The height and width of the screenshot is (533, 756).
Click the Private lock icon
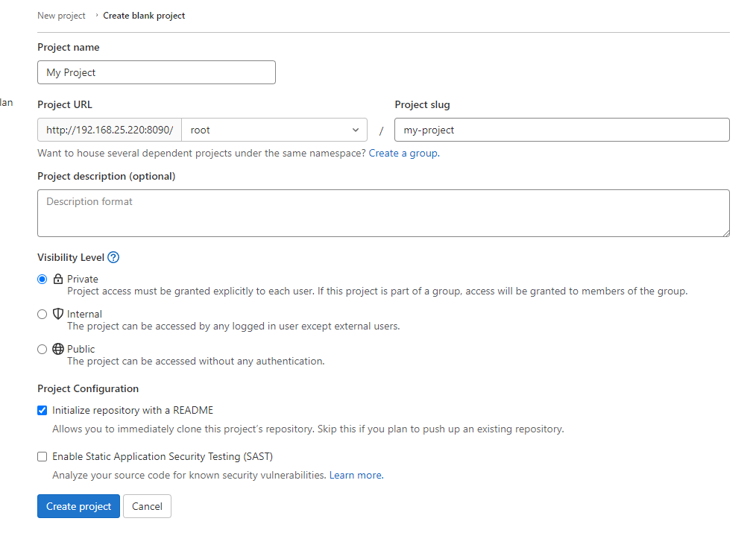pyautogui.click(x=58, y=279)
